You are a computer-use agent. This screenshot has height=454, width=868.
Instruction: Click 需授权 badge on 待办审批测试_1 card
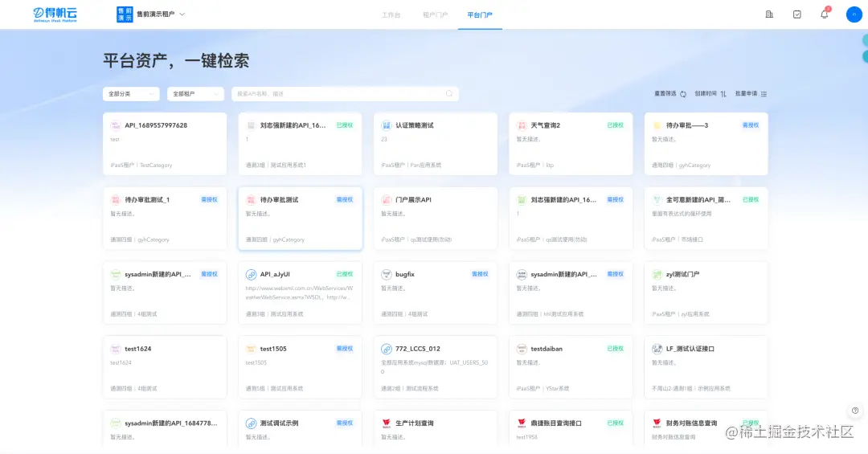coord(209,200)
